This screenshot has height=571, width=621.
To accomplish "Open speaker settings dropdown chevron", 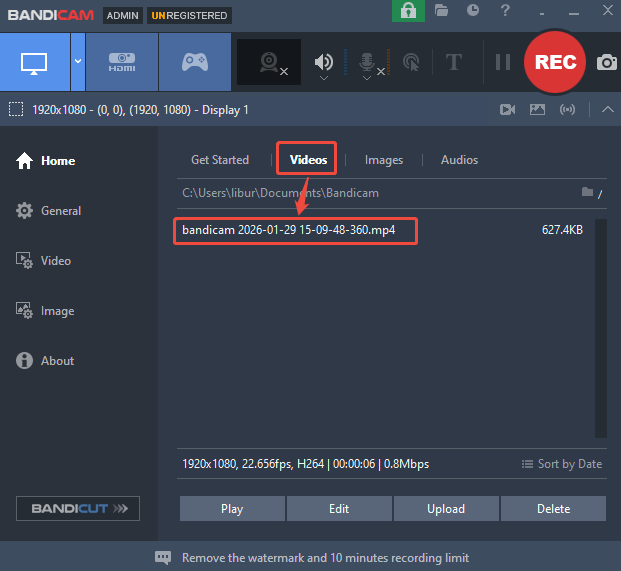I will tap(324, 78).
